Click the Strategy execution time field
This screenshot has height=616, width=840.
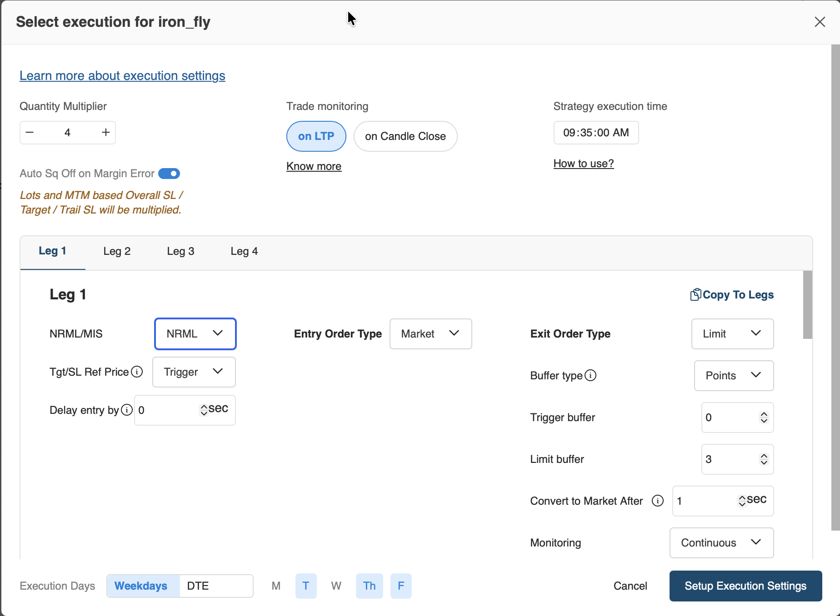[595, 133]
